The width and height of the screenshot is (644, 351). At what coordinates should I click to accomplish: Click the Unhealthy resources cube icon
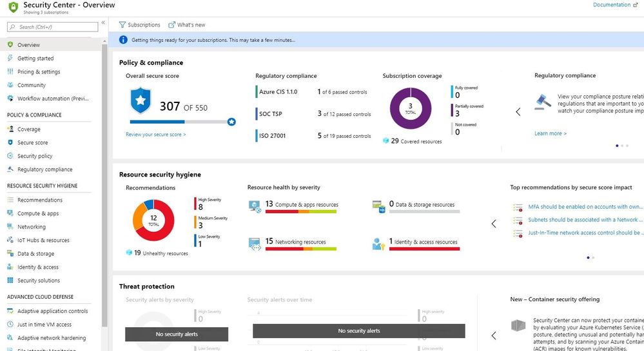129,252
